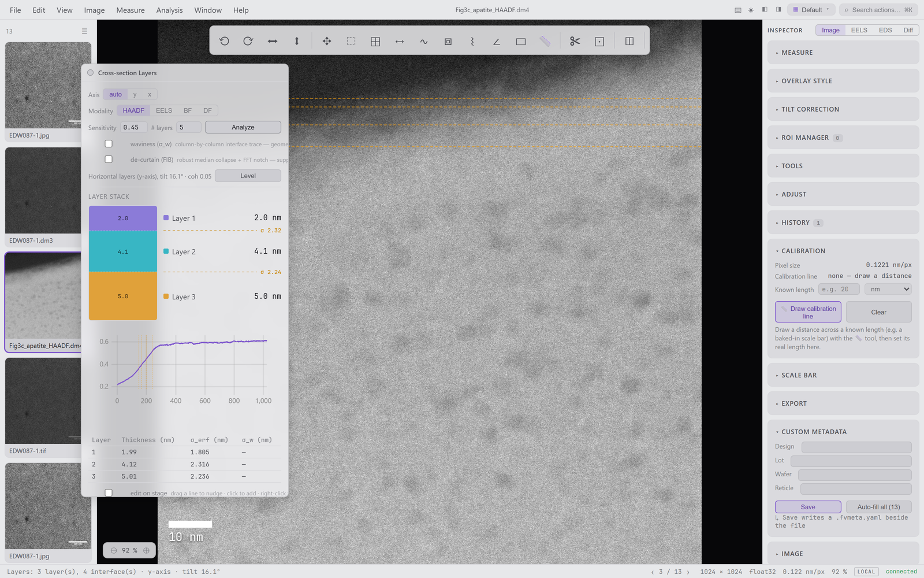Select the rectangle tool
This screenshot has width=924, height=578.
[521, 41]
